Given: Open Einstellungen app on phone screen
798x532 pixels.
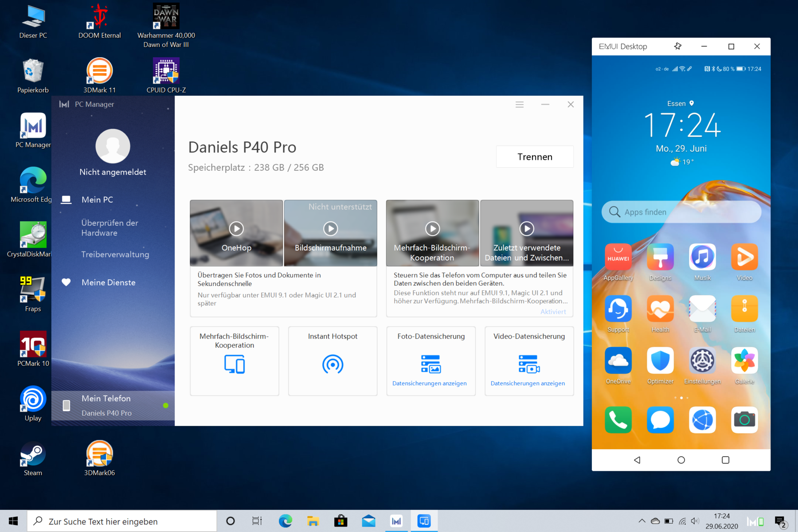Looking at the screenshot, I should pyautogui.click(x=702, y=361).
